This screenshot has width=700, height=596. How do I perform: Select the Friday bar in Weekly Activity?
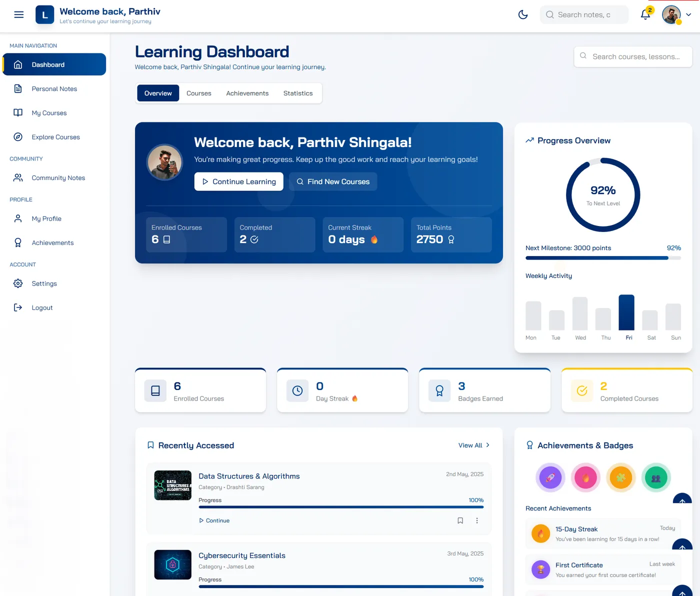coord(626,312)
